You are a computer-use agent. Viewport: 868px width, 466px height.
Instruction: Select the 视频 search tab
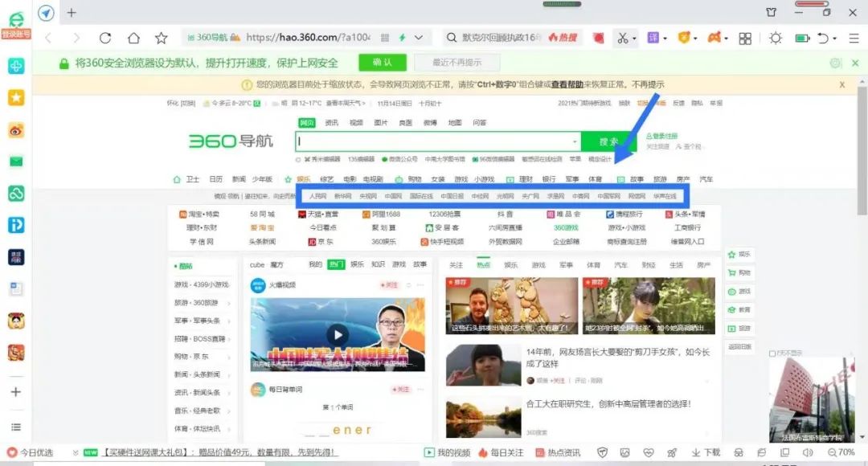pyautogui.click(x=357, y=123)
